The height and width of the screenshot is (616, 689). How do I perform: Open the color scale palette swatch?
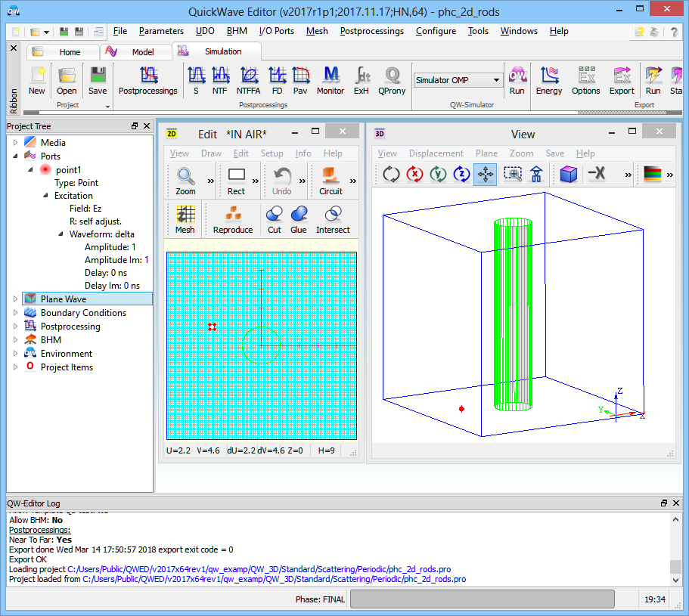click(652, 174)
